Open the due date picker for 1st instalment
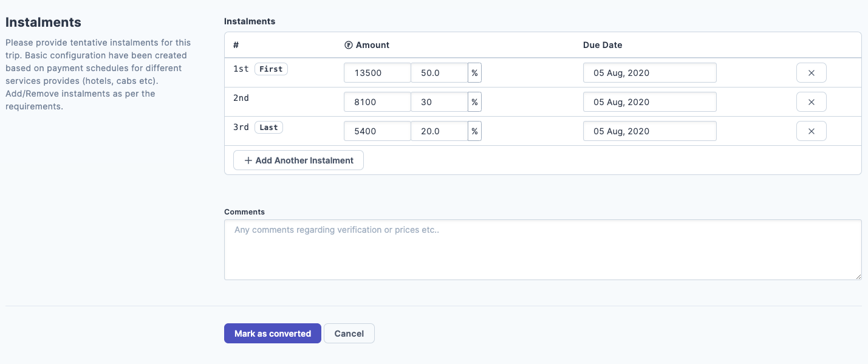 [649, 72]
